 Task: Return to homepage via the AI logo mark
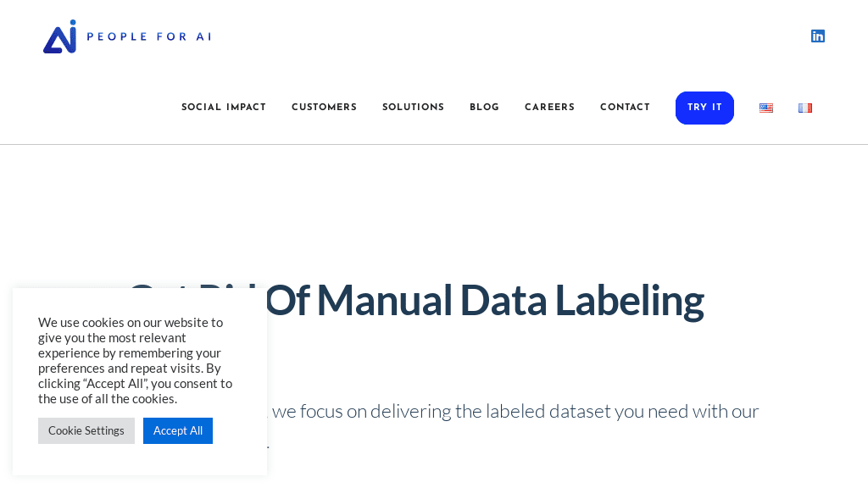click(x=59, y=36)
